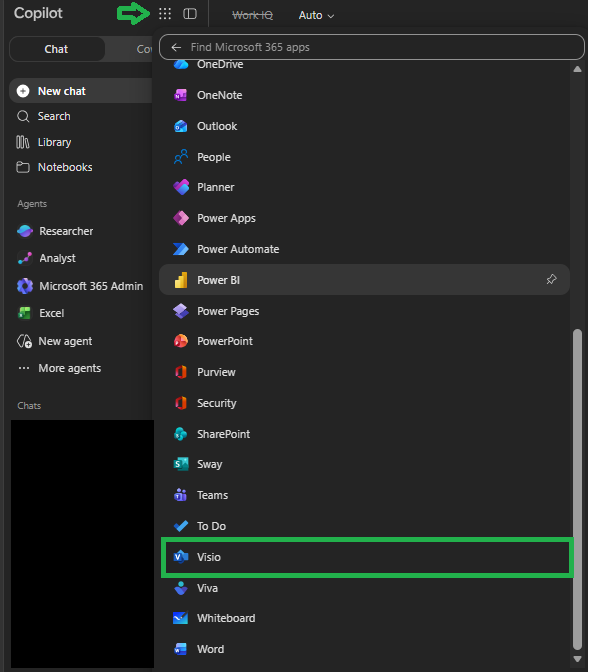This screenshot has height=672, width=591.
Task: Toggle the sidebar panel icon
Action: (x=190, y=14)
